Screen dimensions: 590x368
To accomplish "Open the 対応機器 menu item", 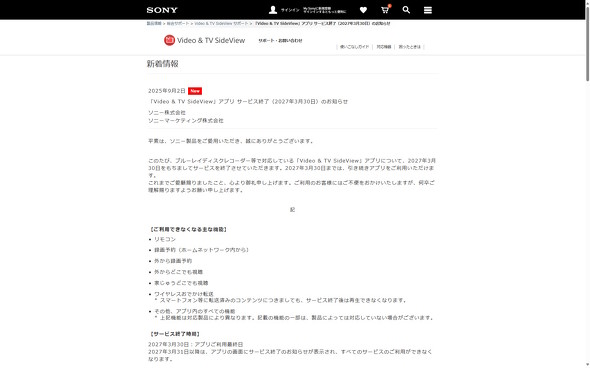I will [384, 47].
